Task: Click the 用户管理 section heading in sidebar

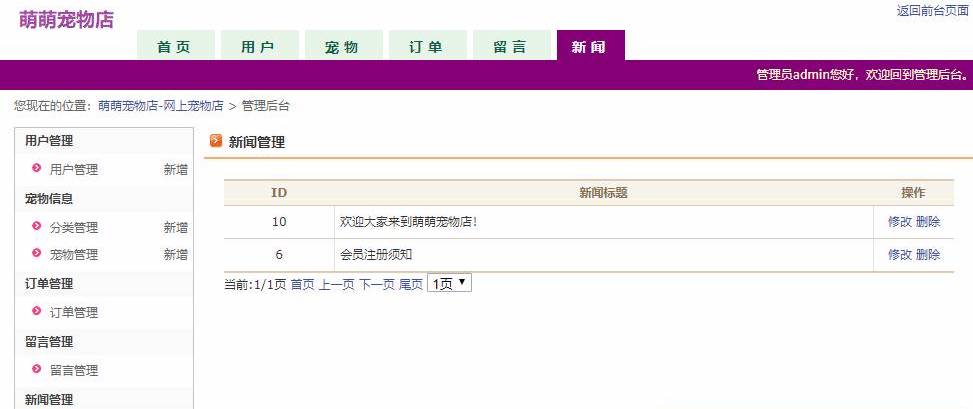Action: [49, 141]
